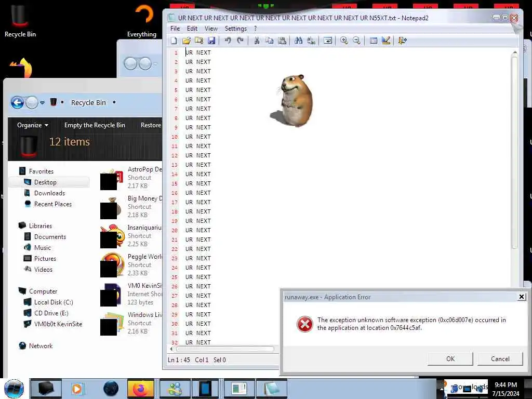Click Cancel in the runaway.exe error dialog
This screenshot has width=532, height=399.
pyautogui.click(x=500, y=359)
